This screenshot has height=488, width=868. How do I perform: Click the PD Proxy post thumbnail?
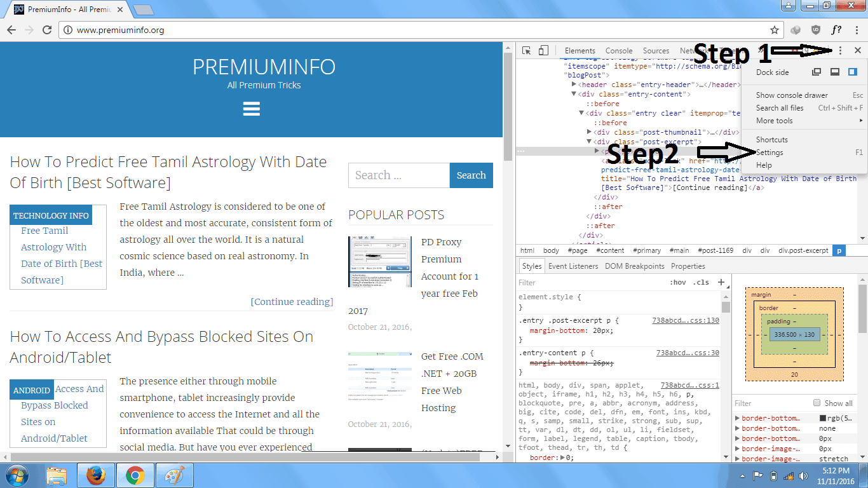pyautogui.click(x=380, y=262)
